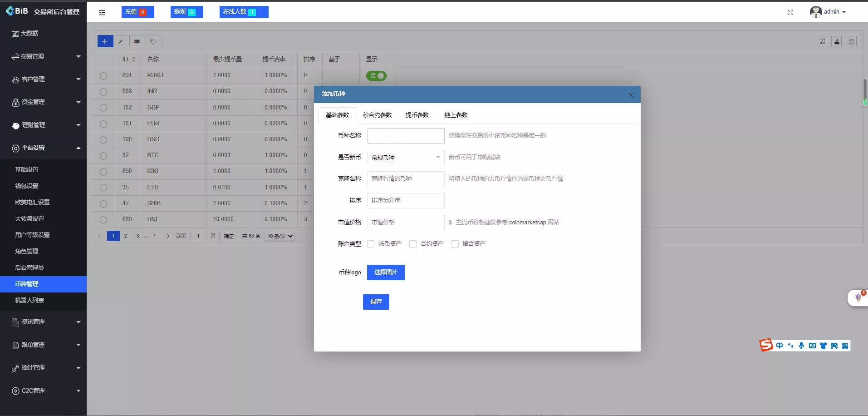Click the tag icon in table toolbar
The image size is (868, 416).
click(x=153, y=41)
